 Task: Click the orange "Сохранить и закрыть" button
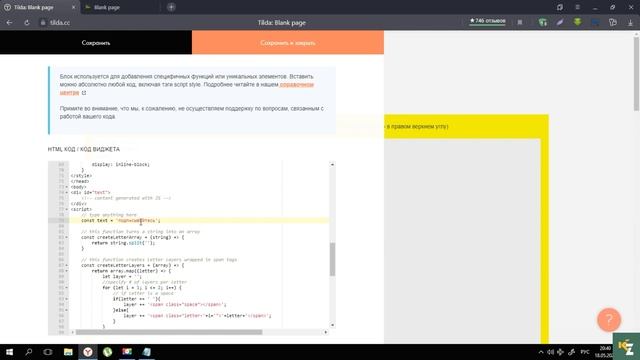[x=288, y=42]
